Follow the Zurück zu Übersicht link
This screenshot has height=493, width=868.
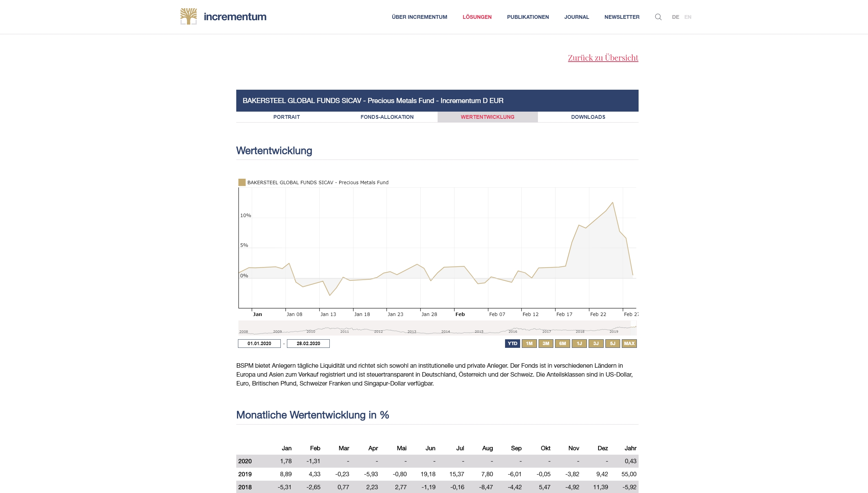coord(603,58)
